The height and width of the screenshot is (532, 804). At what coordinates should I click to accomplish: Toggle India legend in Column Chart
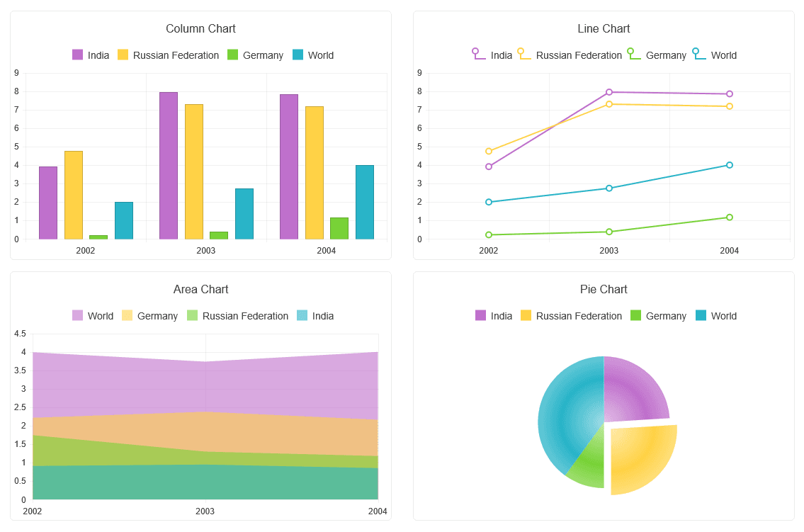click(x=91, y=55)
